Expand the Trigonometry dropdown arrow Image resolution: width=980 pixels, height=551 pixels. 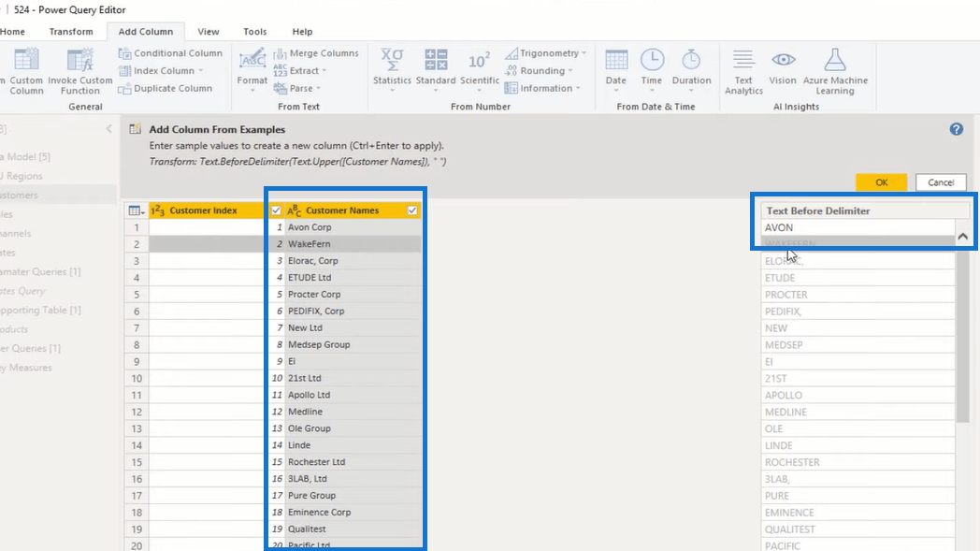tap(584, 53)
